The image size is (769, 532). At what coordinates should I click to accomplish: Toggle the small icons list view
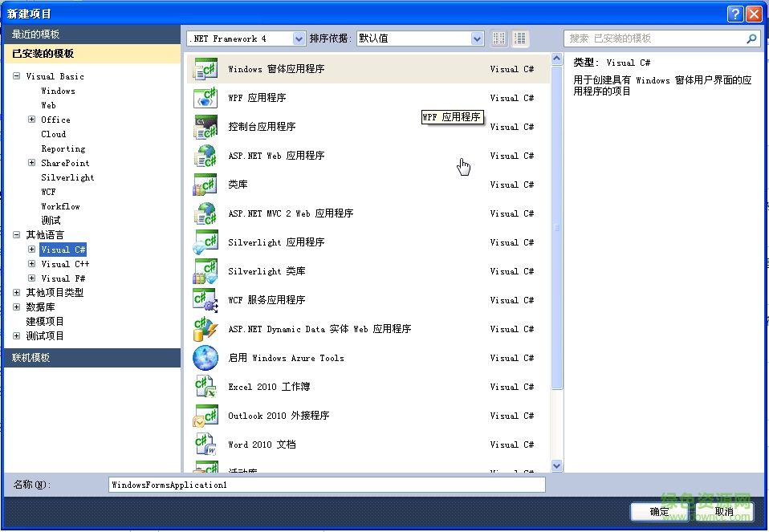click(498, 38)
